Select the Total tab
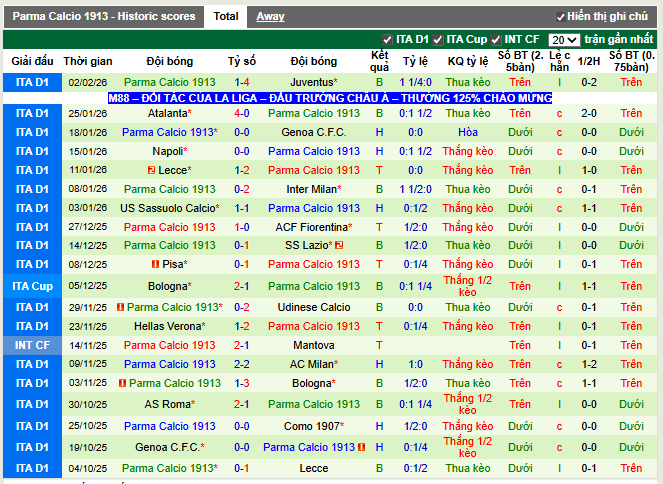 226,16
